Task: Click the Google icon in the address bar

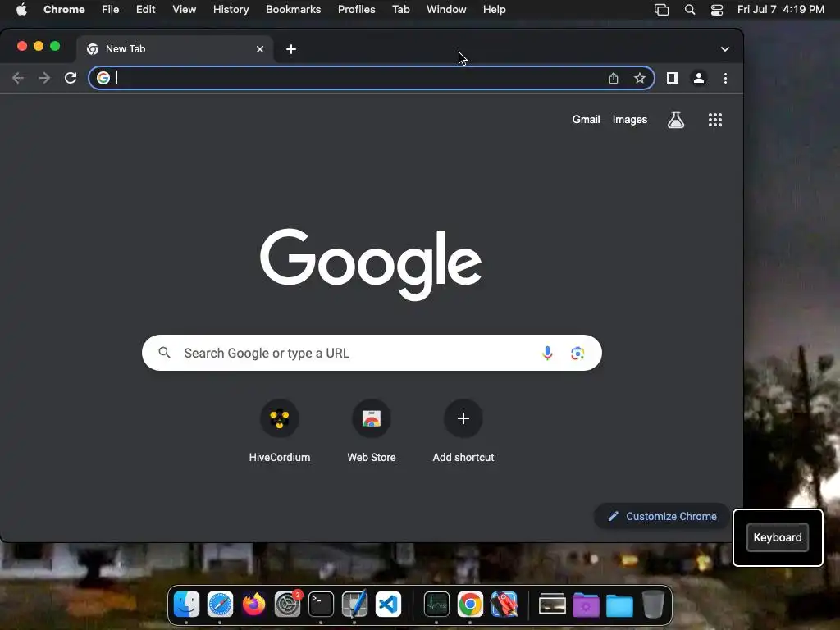Action: [103, 78]
